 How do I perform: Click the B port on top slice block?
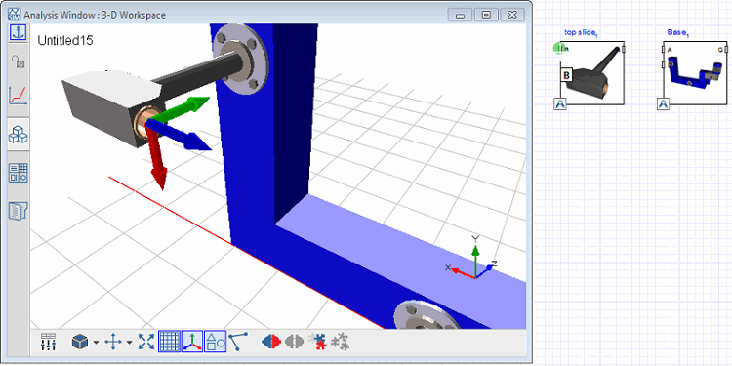[566, 74]
